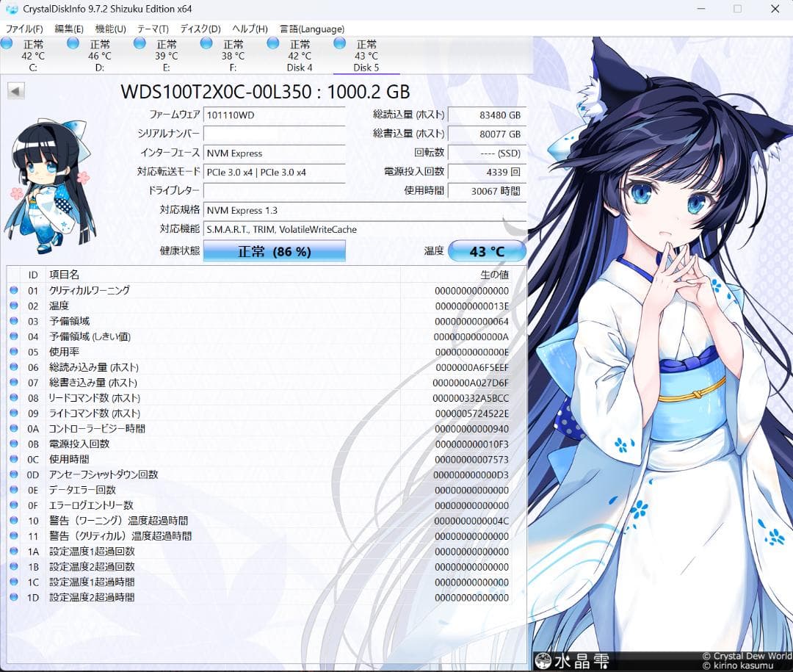Screen dimensions: 793x672
Task: Click status dot of 01 クリティカルワーニング
Action: tap(14, 290)
